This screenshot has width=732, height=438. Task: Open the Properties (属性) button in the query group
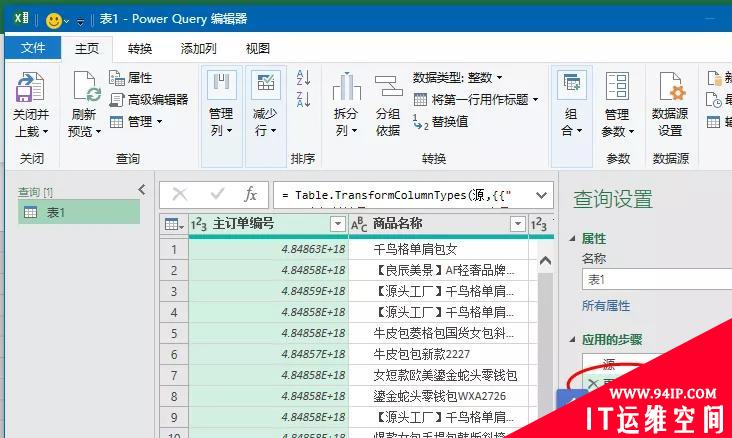point(131,78)
